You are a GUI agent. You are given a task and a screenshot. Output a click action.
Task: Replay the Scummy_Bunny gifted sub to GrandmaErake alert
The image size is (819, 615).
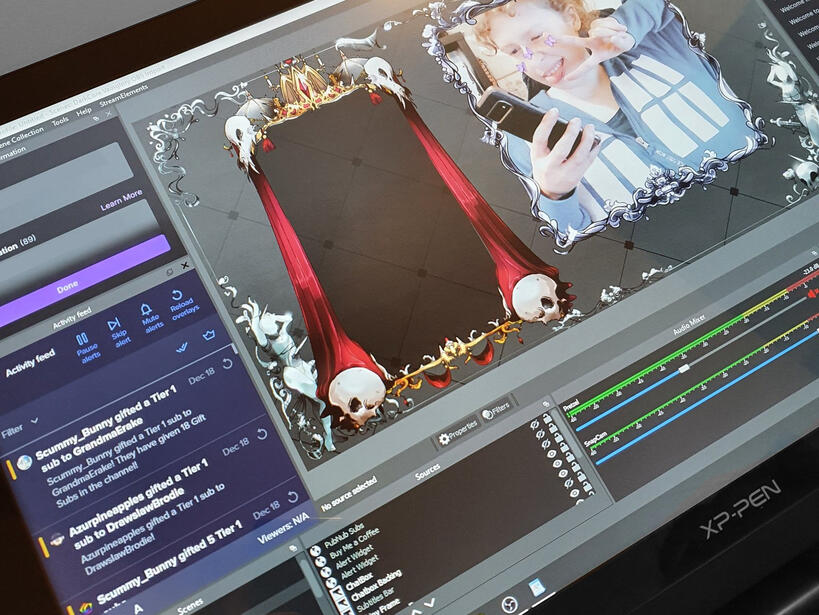point(227,362)
